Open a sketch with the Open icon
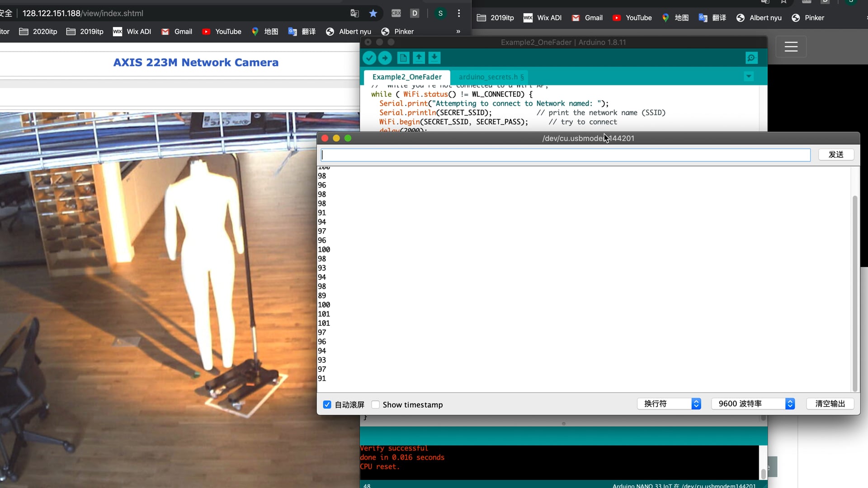This screenshot has width=868, height=488. [419, 58]
